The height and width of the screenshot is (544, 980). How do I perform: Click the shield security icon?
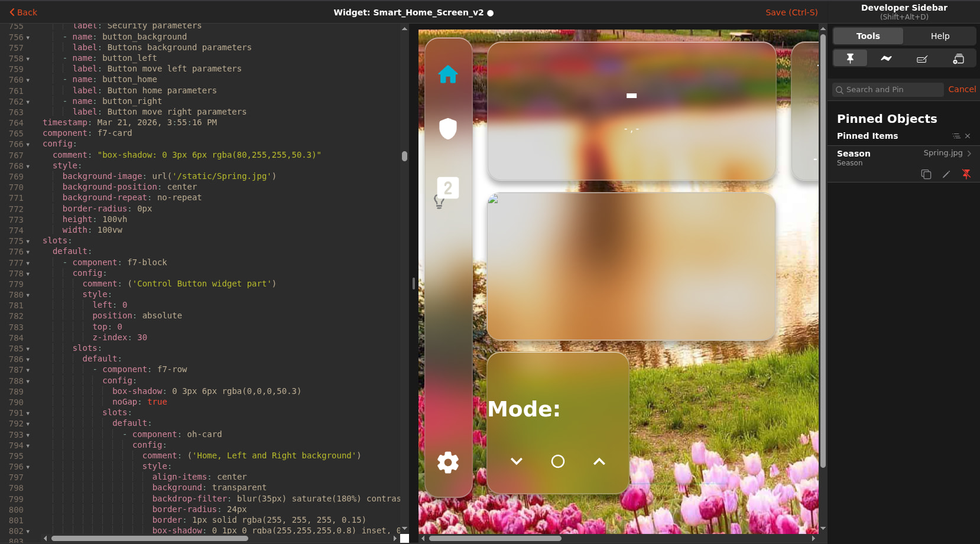447,128
